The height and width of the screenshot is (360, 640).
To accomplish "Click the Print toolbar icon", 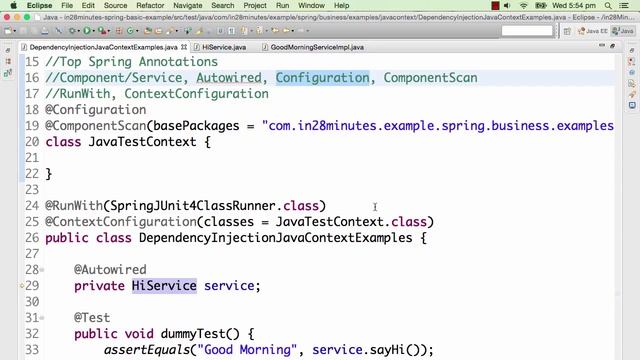I will coord(44,31).
